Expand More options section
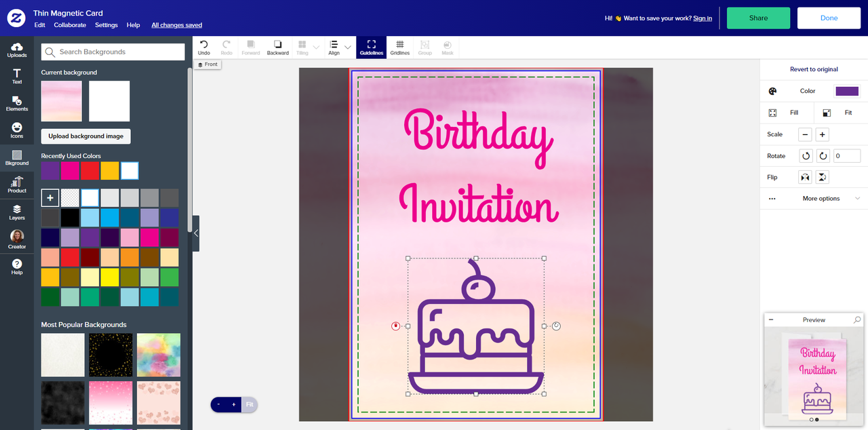This screenshot has width=868, height=430. click(814, 199)
